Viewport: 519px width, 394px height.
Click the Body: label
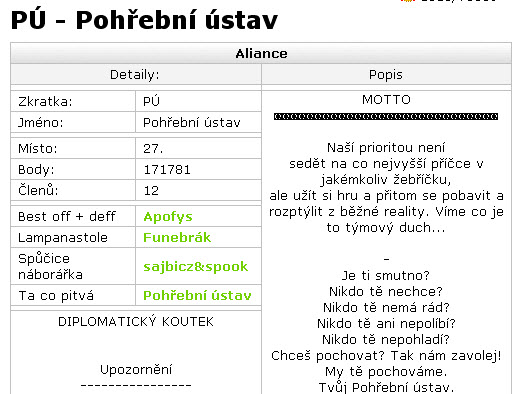36,170
